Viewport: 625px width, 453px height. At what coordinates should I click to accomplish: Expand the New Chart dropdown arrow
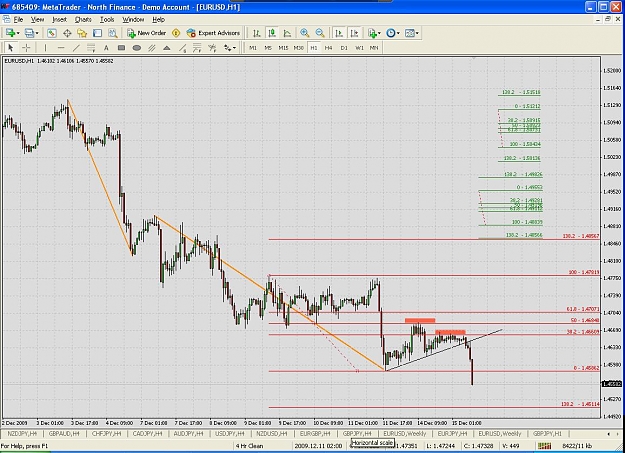[18, 33]
